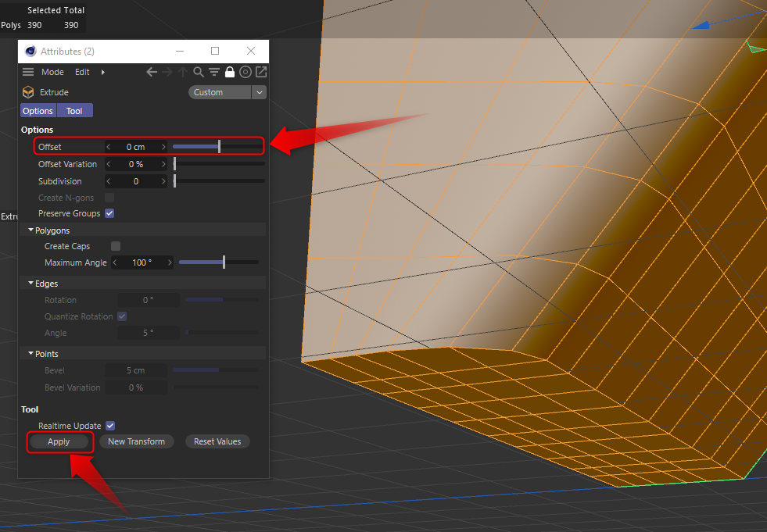This screenshot has width=767, height=532.
Task: Toggle the Realtime Update checkbox
Action: tap(110, 426)
